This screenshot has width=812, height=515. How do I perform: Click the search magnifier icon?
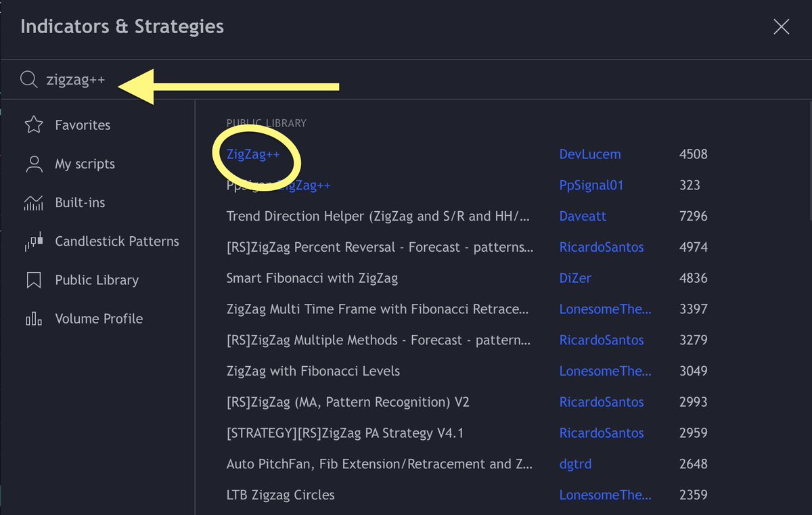point(28,80)
